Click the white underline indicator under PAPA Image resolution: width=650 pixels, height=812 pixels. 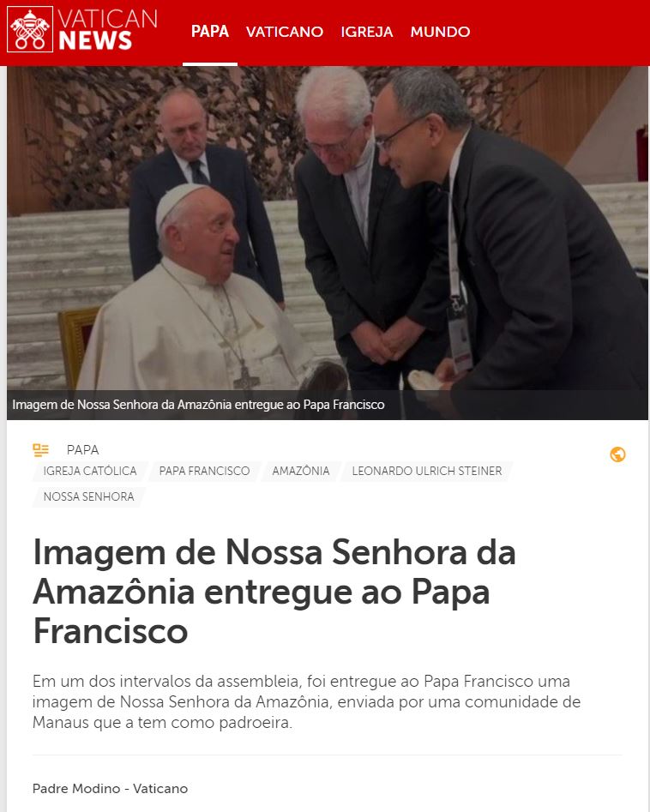[210, 64]
